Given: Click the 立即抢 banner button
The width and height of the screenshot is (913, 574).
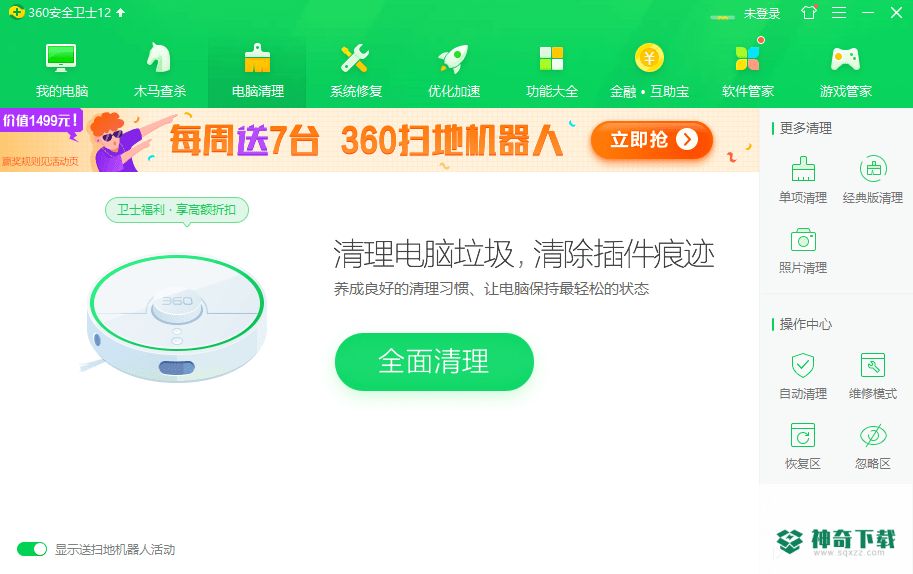Looking at the screenshot, I should tap(652, 140).
